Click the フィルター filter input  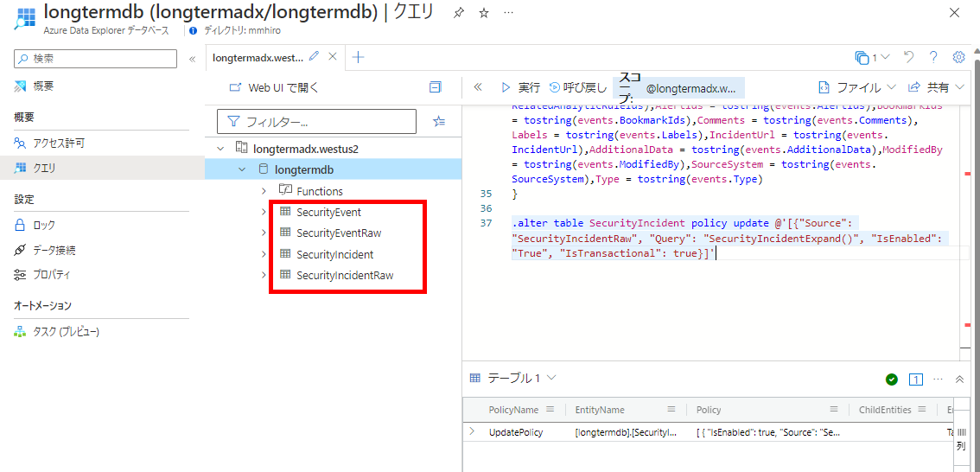pos(317,121)
